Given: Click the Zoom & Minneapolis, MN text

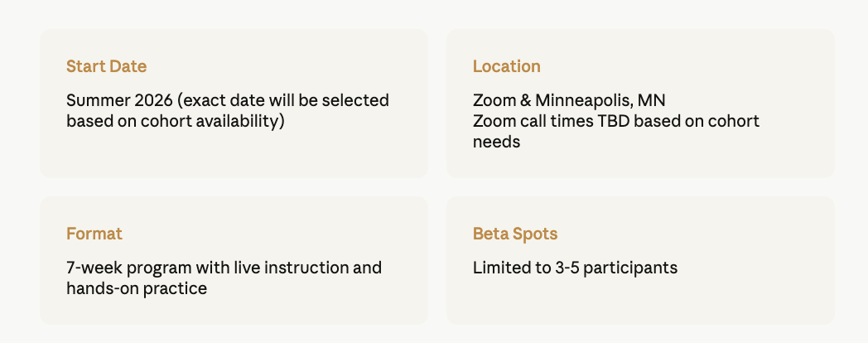Looking at the screenshot, I should [568, 101].
